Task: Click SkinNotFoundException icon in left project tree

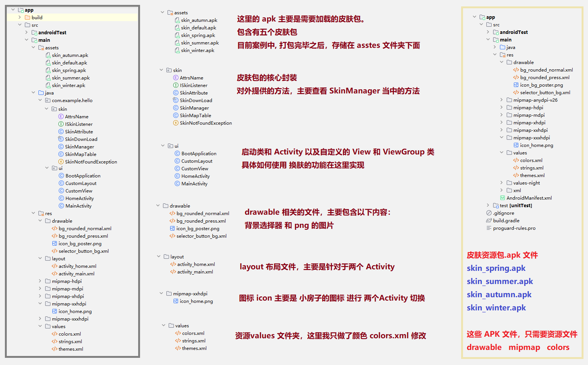Action: (61, 162)
